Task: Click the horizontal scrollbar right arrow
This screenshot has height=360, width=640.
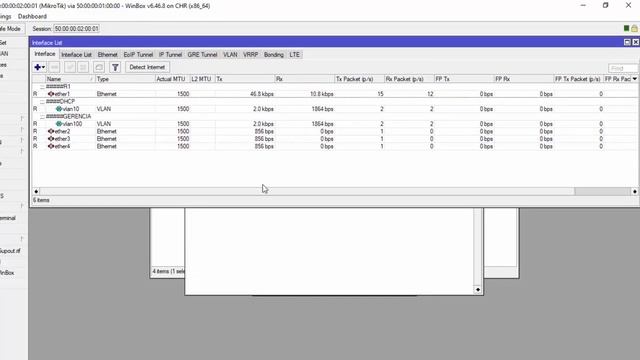Action: 635,191
